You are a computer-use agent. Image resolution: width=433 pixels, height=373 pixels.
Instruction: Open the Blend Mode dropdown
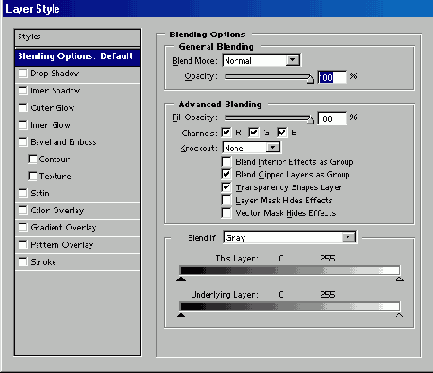[261, 60]
